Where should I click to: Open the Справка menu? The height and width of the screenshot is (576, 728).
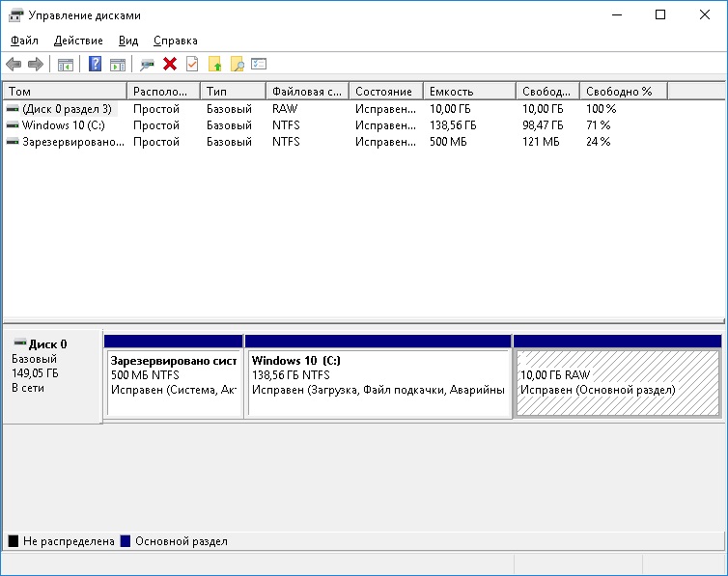[176, 41]
